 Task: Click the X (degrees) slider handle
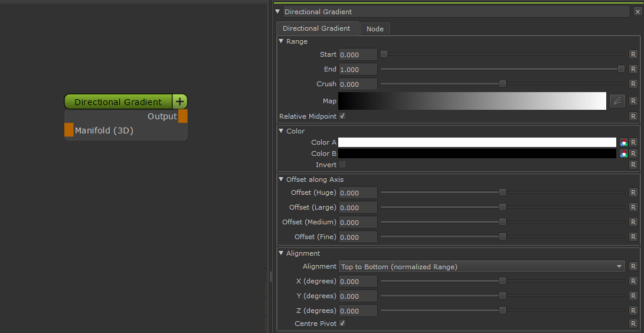coord(502,281)
